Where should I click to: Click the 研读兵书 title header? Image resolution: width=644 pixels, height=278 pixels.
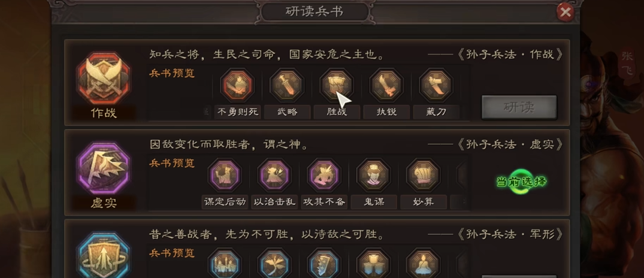tap(315, 12)
